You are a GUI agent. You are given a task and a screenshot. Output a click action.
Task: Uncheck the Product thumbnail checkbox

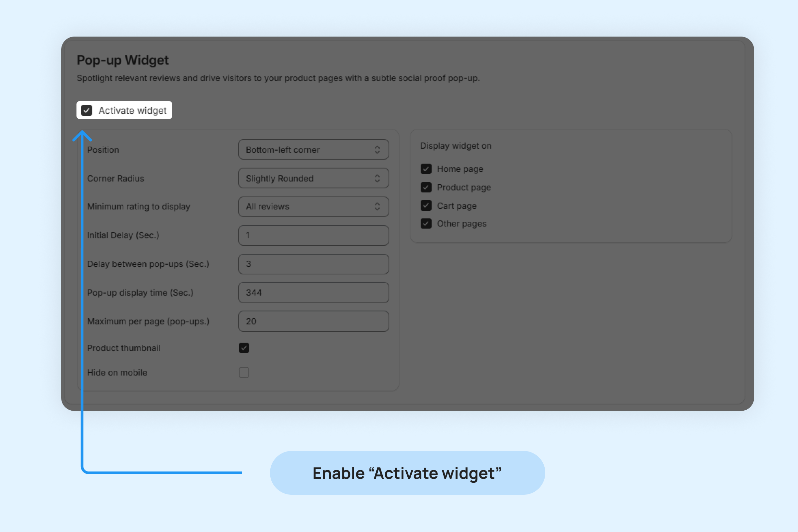click(244, 348)
